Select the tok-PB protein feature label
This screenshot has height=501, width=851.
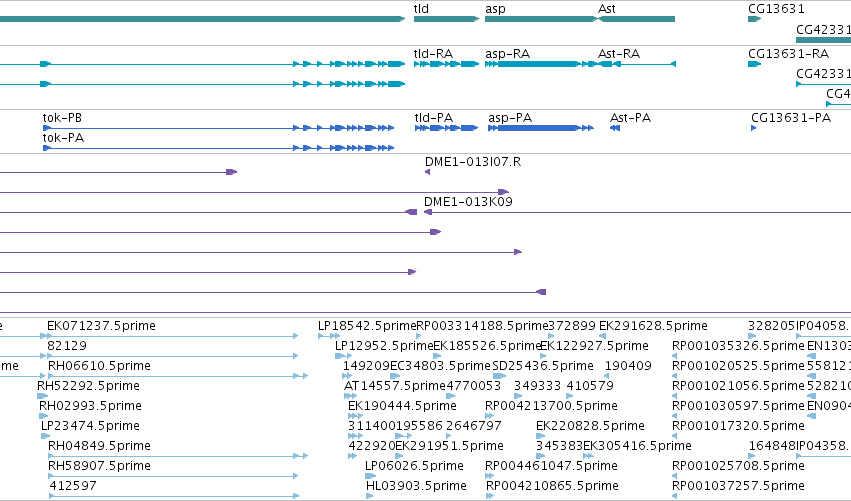coord(62,118)
